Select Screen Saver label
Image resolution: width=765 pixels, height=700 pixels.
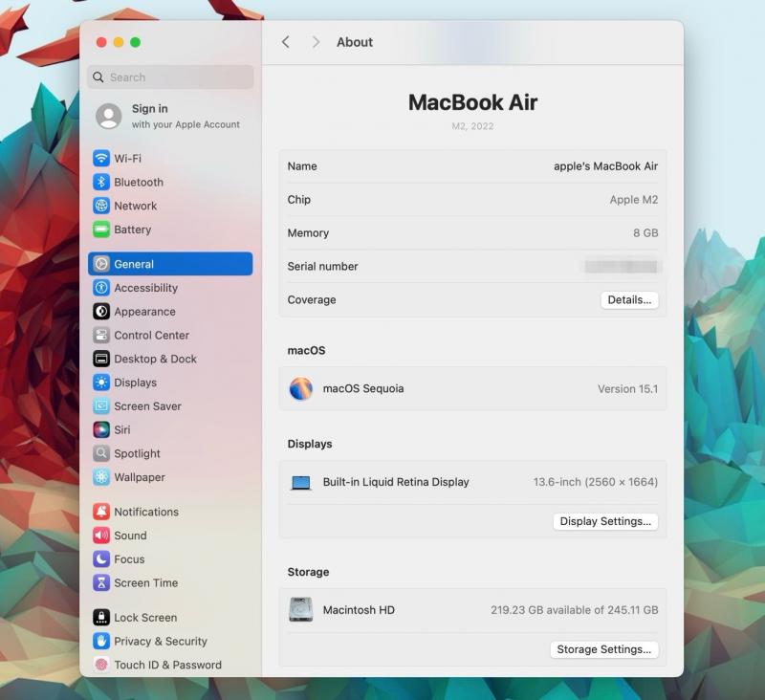tap(148, 406)
